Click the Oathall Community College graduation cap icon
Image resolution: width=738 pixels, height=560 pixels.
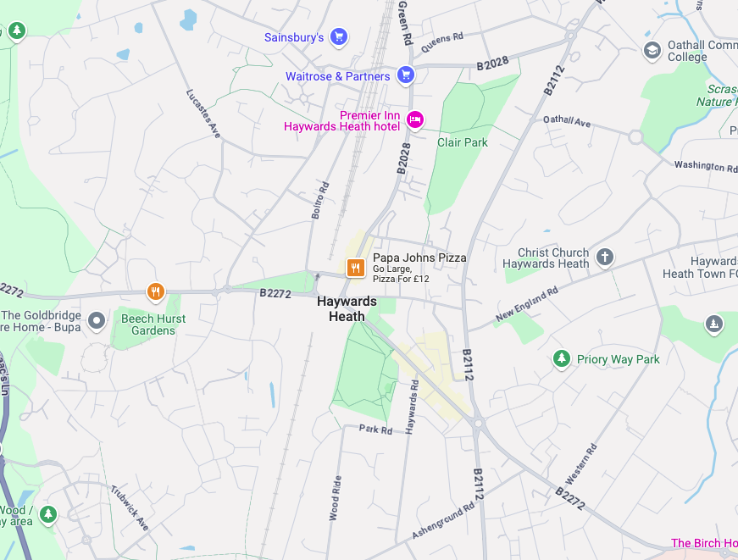click(652, 50)
